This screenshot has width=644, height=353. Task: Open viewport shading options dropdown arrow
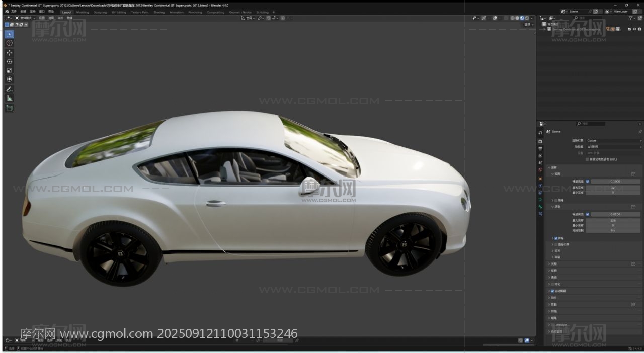click(x=532, y=18)
